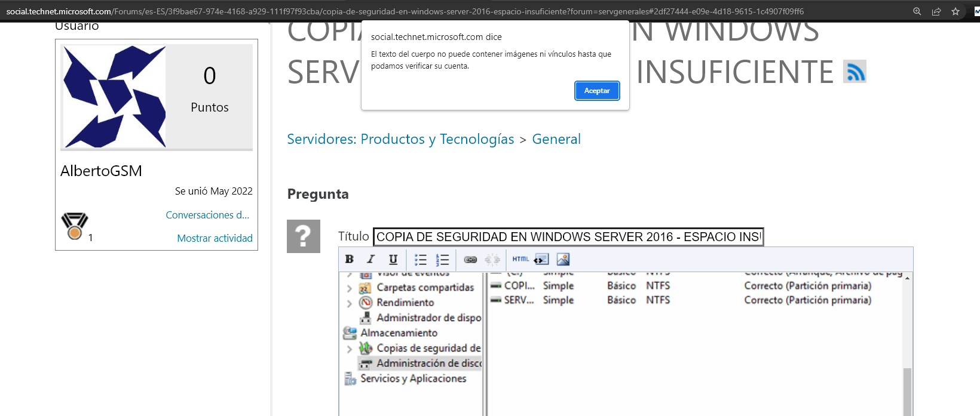980x416 pixels.
Task: Expand the Rendimiento node
Action: click(x=350, y=303)
